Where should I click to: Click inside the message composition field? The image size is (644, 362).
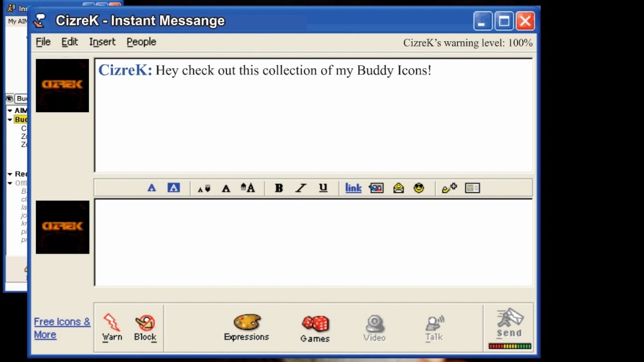tap(312, 241)
